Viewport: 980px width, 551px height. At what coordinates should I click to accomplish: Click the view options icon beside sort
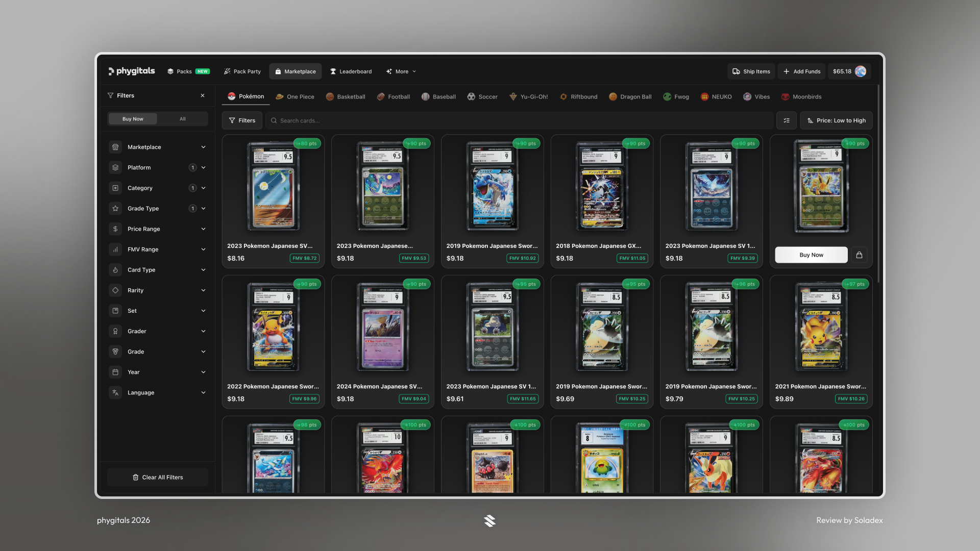(787, 120)
